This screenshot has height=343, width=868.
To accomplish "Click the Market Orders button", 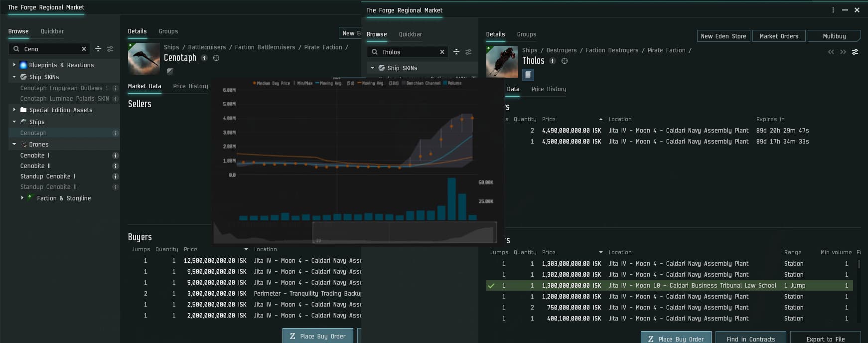I will tap(778, 36).
